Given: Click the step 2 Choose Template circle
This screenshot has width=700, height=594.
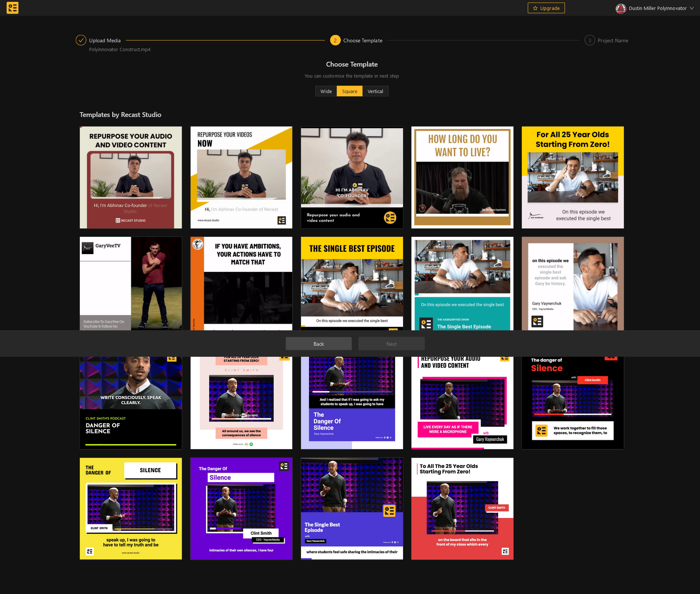Looking at the screenshot, I should click(x=335, y=40).
